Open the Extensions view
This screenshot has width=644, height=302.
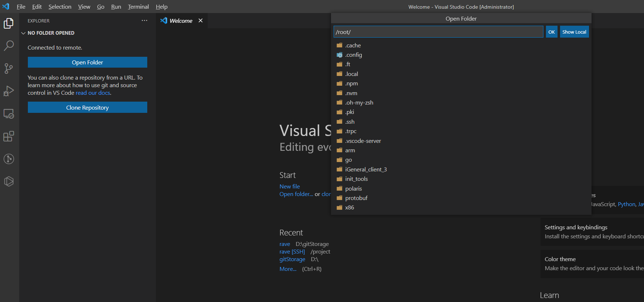pos(9,136)
